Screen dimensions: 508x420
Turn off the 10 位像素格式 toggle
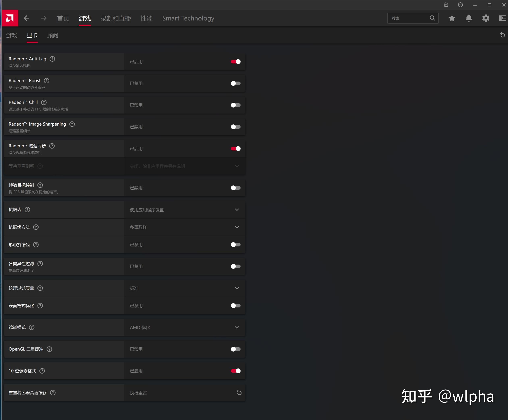(235, 371)
